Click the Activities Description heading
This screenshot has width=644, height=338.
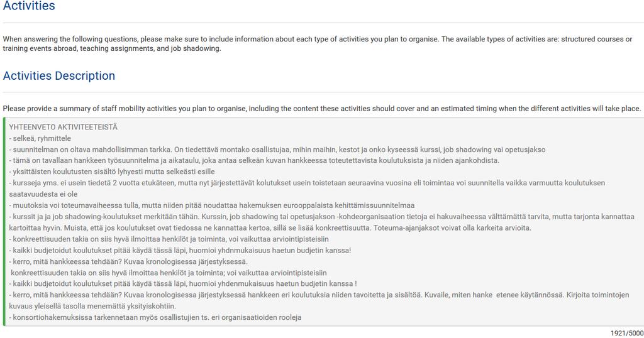58,76
